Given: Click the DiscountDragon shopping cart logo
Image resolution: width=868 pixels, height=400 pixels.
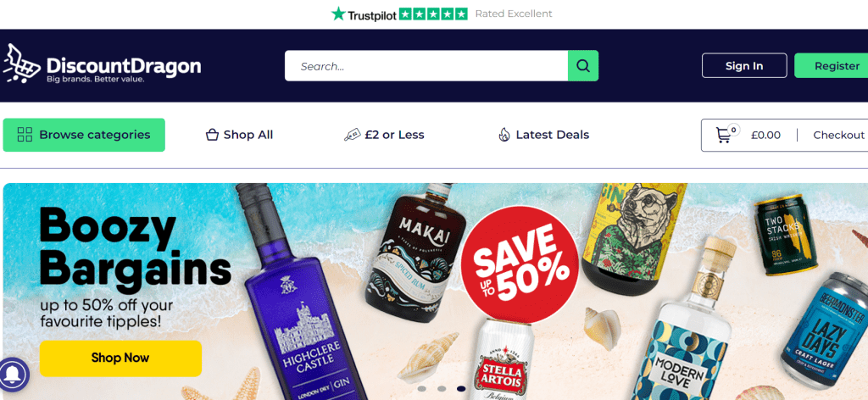Looking at the screenshot, I should click(x=21, y=63).
